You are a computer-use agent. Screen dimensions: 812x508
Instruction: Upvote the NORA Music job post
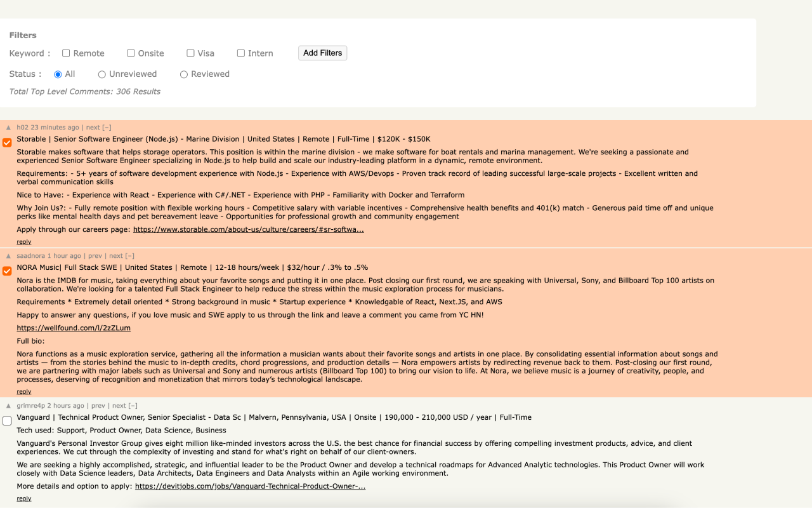[8, 256]
